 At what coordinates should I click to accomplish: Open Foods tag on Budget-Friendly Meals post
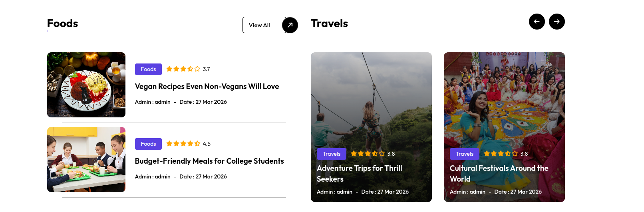(x=148, y=144)
